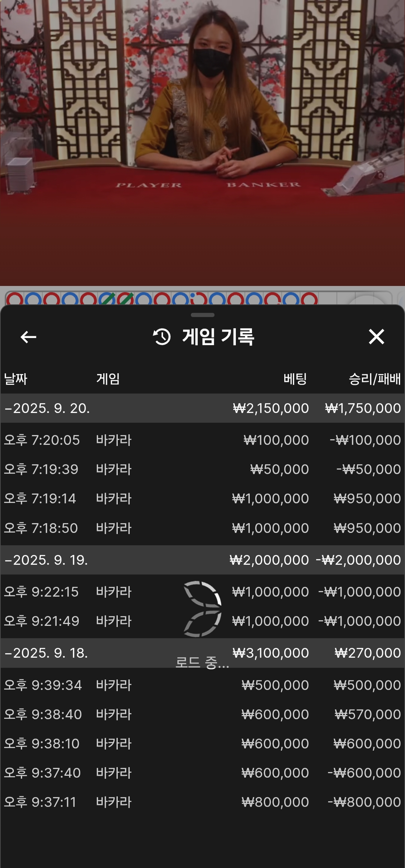The width and height of the screenshot is (405, 868).
Task: Collapse the 2025. 9. 19. date group
Action: [202, 560]
